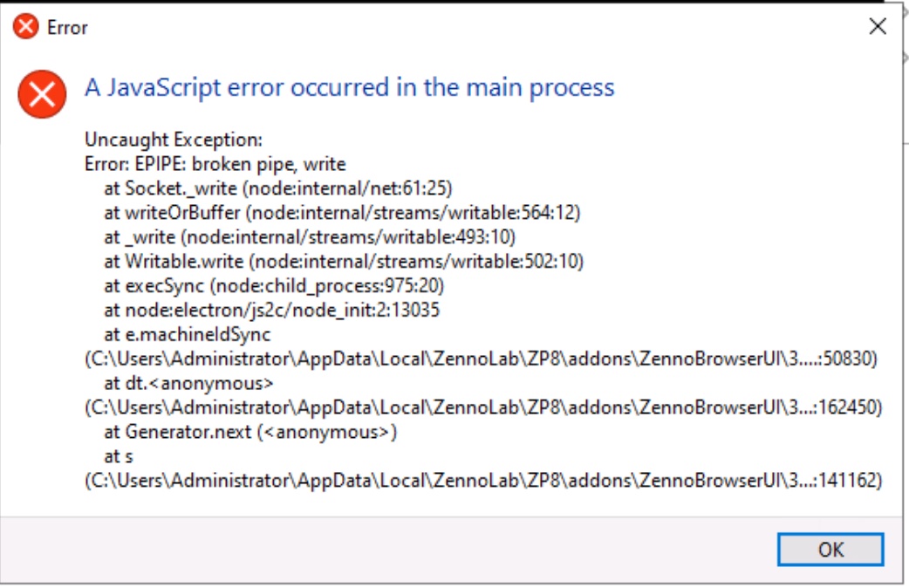
Task: Click the _write writable:493:10 line
Action: pos(310,237)
